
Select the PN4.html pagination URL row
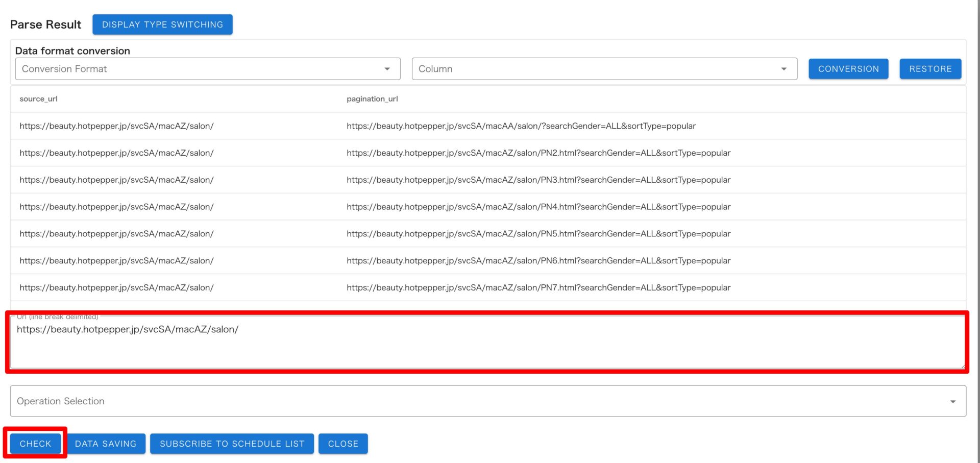pyautogui.click(x=538, y=207)
